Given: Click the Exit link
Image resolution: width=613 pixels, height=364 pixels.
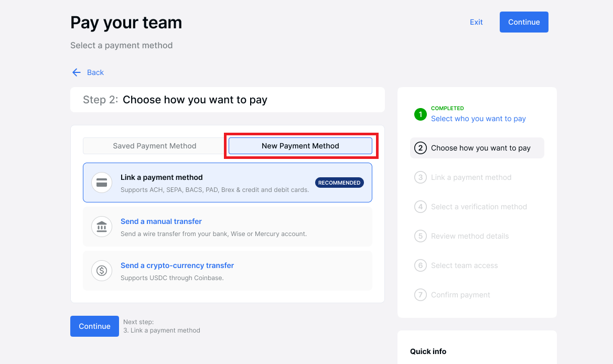Looking at the screenshot, I should point(476,22).
